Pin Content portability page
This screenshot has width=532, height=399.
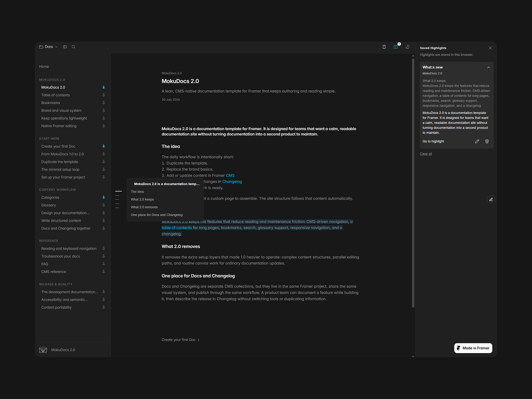103,308
